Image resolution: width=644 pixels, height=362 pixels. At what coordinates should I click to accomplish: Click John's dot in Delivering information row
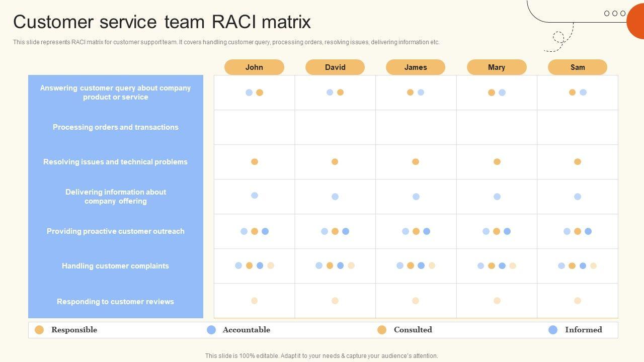pyautogui.click(x=255, y=196)
